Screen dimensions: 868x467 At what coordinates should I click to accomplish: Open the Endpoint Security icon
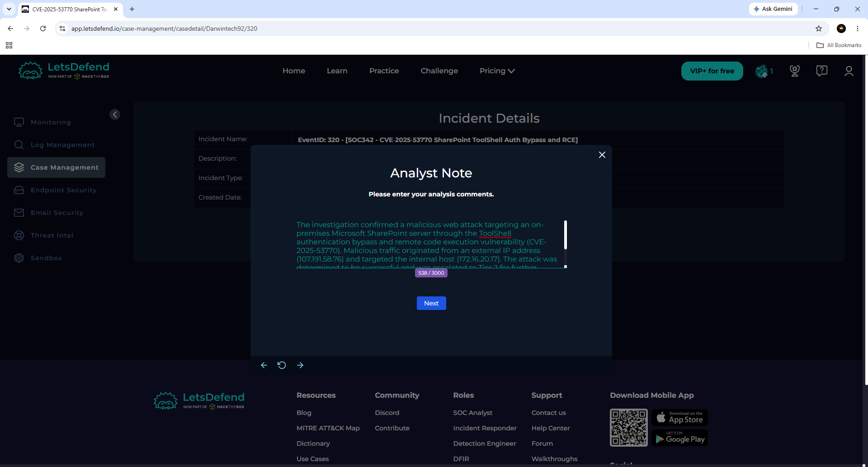tap(19, 190)
